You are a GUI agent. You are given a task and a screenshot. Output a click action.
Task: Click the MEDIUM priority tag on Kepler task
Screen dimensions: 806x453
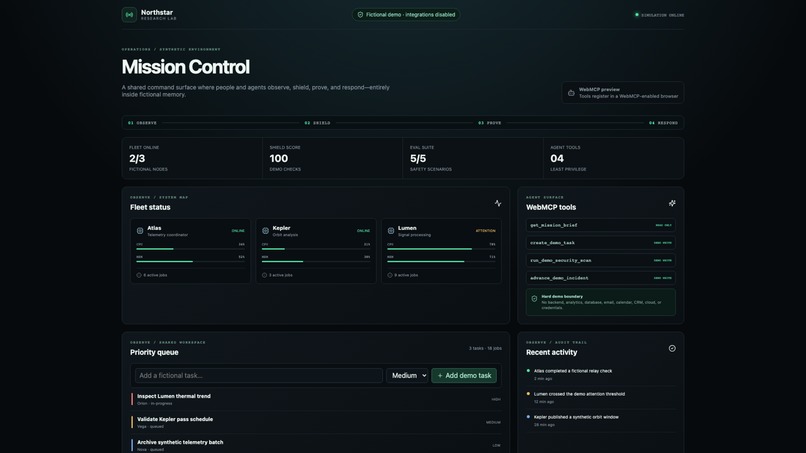click(x=493, y=423)
